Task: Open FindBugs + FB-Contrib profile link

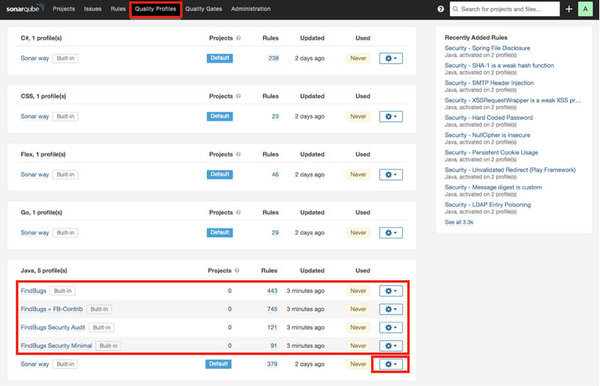Action: pos(52,309)
